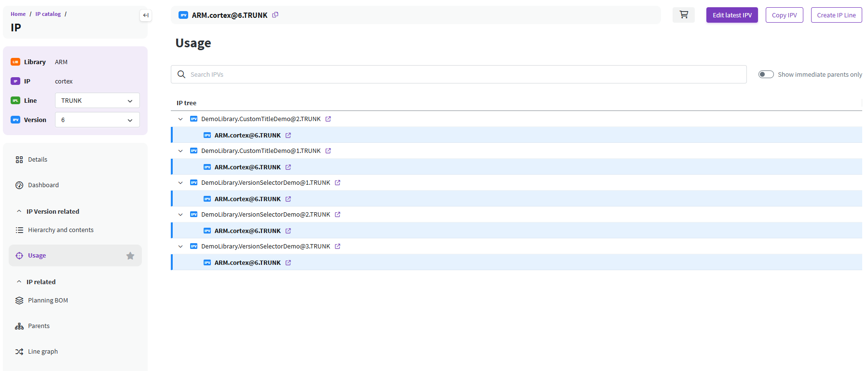Screen dimensions: 868x371
Task: Open external link for DemoLibrary.CustomTitleDemo@2.TRUNK
Action: (328, 119)
